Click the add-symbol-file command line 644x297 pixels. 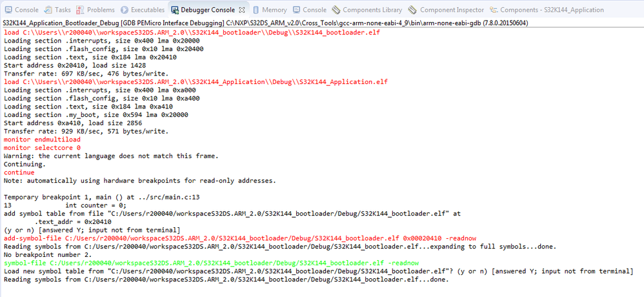(240, 238)
